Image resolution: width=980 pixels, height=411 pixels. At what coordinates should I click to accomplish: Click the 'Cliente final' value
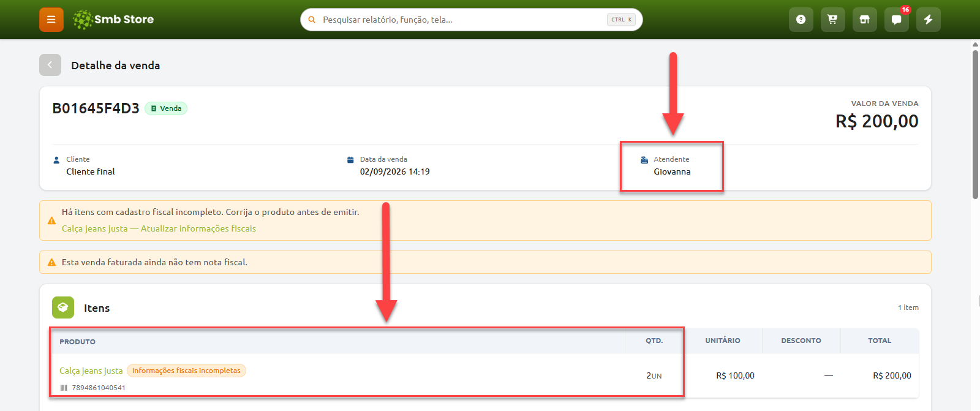tap(91, 172)
